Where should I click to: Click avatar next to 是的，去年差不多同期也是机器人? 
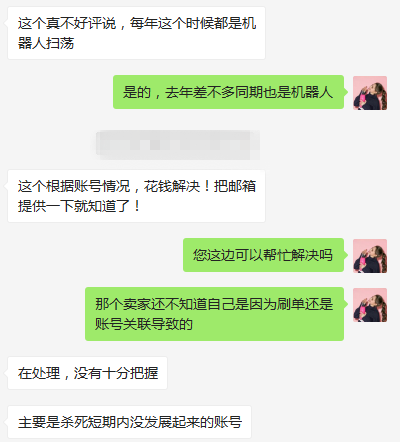coord(370,93)
